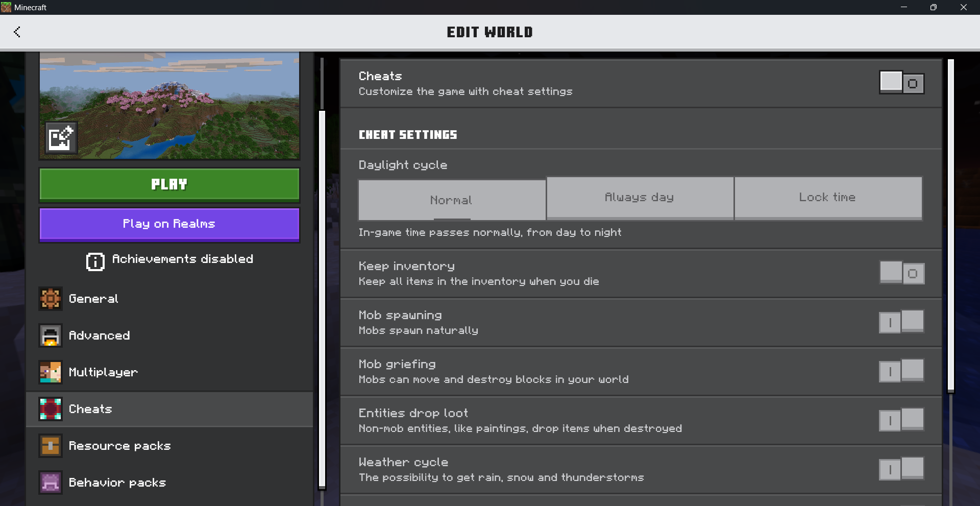Start the world with Play button
The image size is (980, 506).
pos(169,184)
